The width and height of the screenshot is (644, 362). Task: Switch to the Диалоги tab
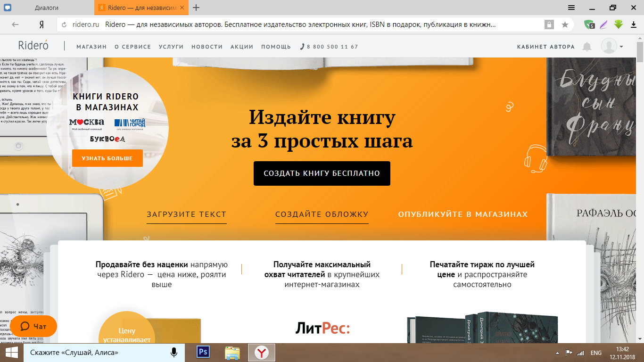(47, 8)
